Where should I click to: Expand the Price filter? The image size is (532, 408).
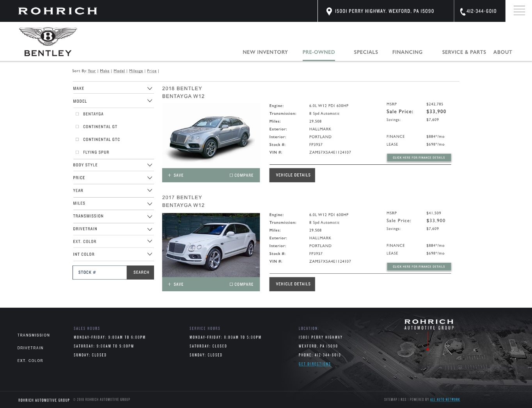113,178
